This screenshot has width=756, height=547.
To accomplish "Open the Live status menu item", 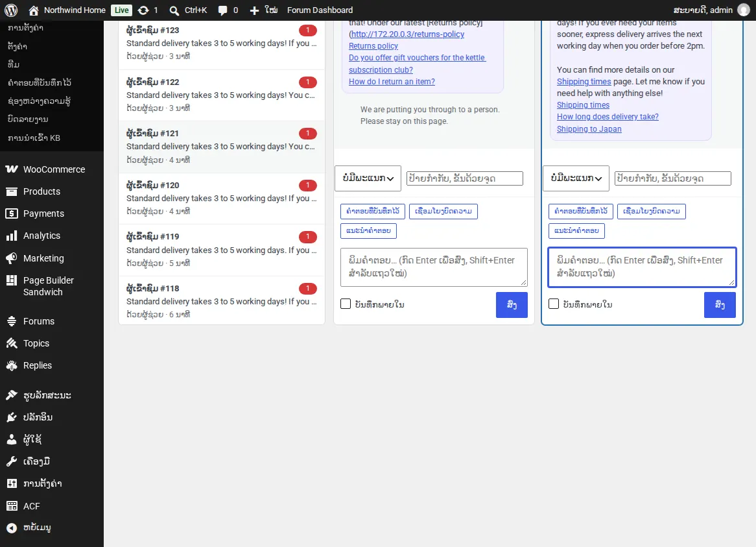I will [x=121, y=10].
